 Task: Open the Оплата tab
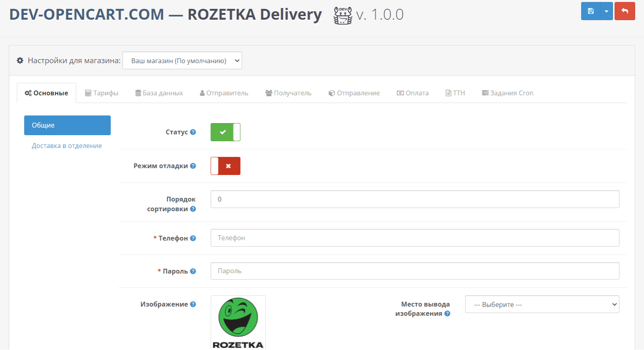pos(413,93)
